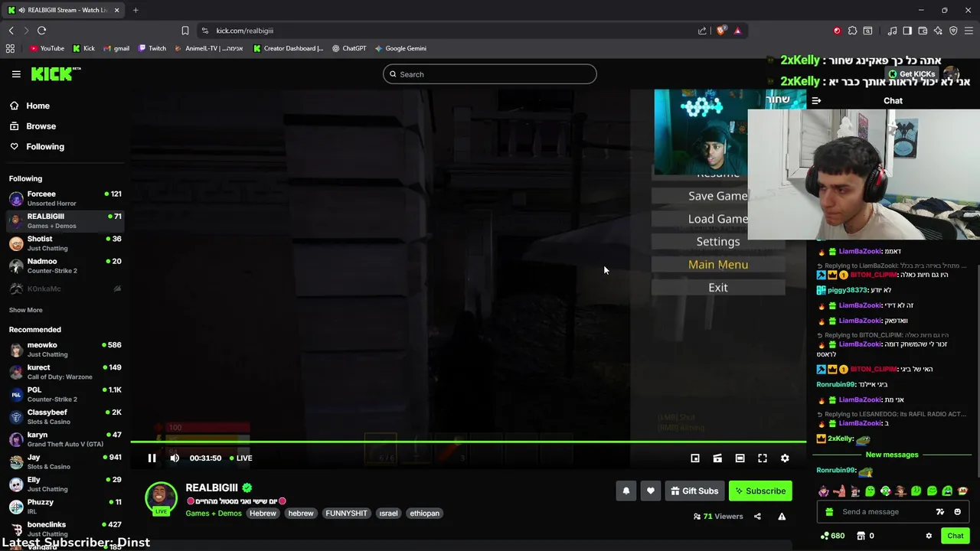Open recommended channel Classybeef
The image size is (980, 551).
[x=65, y=417]
